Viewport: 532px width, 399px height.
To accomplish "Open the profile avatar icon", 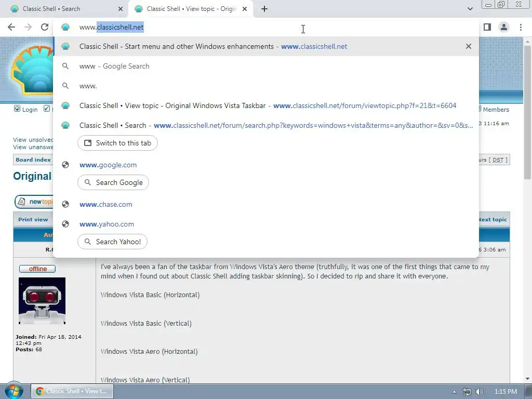I will click(504, 27).
